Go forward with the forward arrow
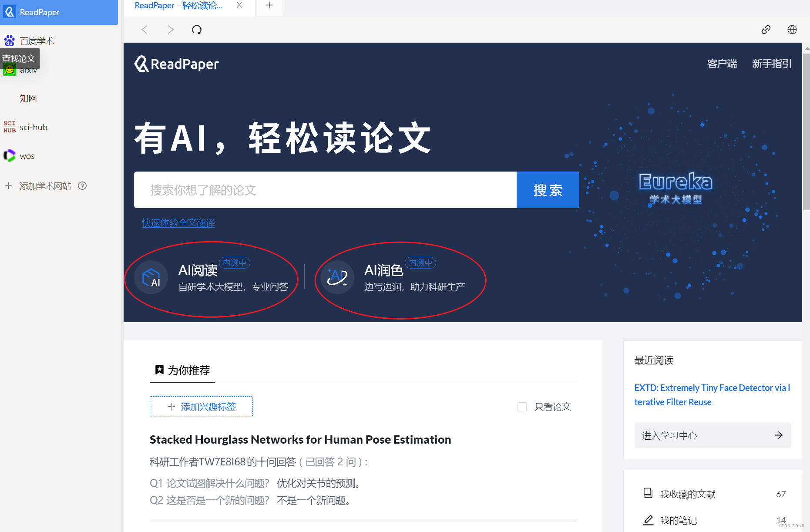810x532 pixels. (x=171, y=30)
